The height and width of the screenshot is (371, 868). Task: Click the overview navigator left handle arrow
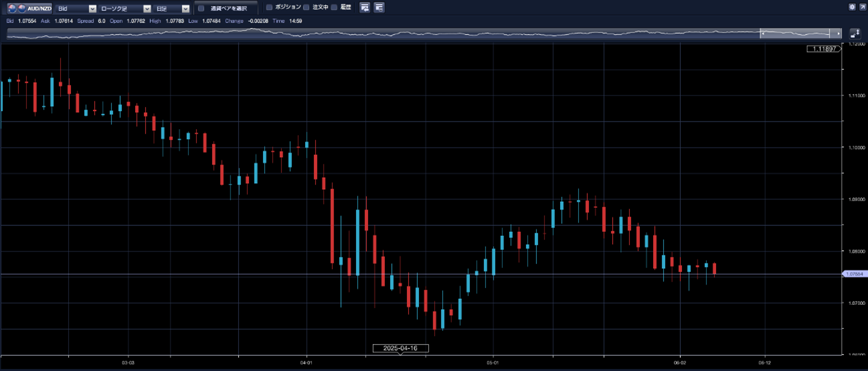764,33
